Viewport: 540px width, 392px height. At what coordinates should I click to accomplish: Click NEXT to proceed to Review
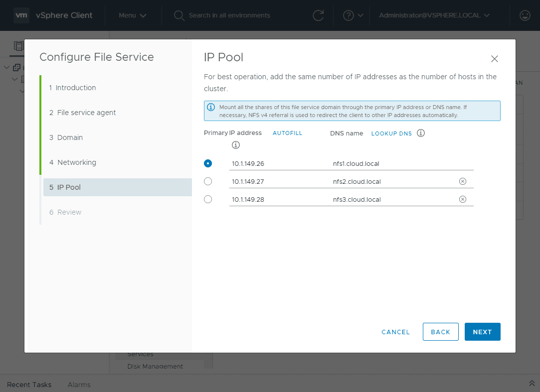[x=482, y=332]
